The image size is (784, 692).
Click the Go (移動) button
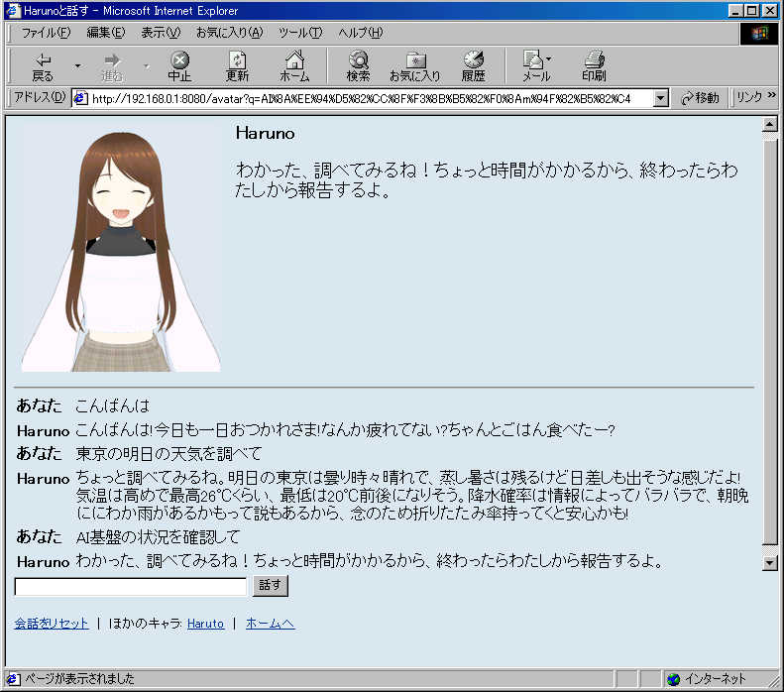pos(700,98)
